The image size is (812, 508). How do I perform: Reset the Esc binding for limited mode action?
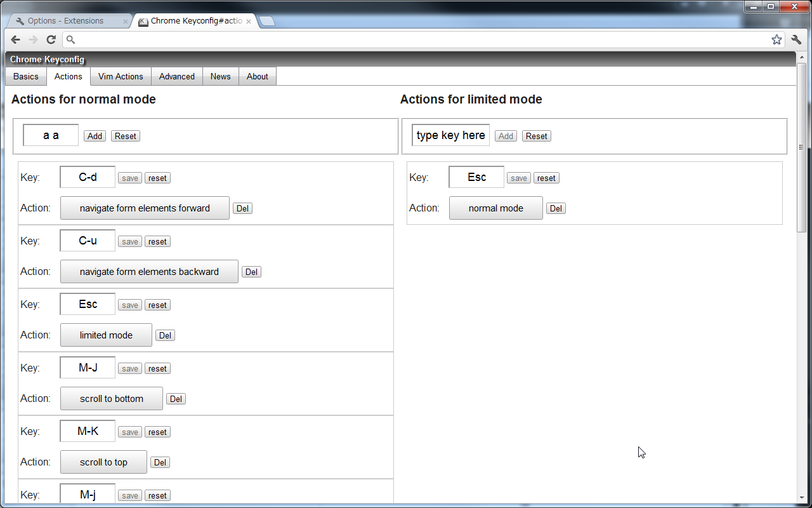click(157, 305)
